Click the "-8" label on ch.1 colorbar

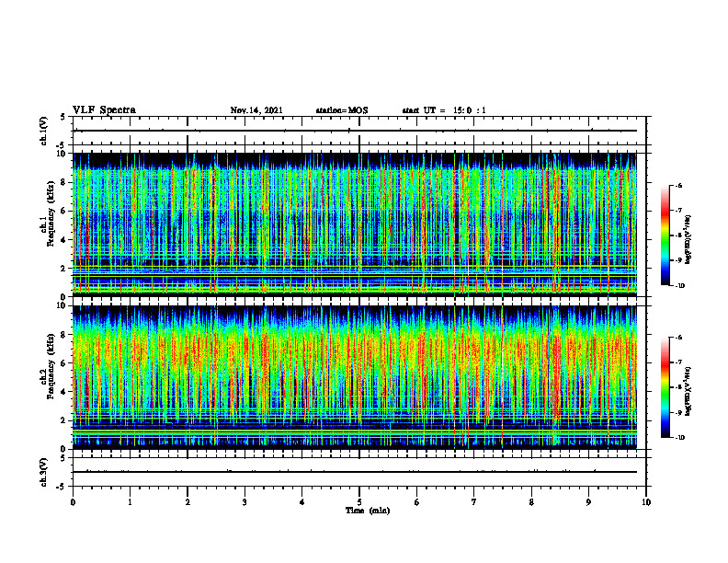[678, 236]
